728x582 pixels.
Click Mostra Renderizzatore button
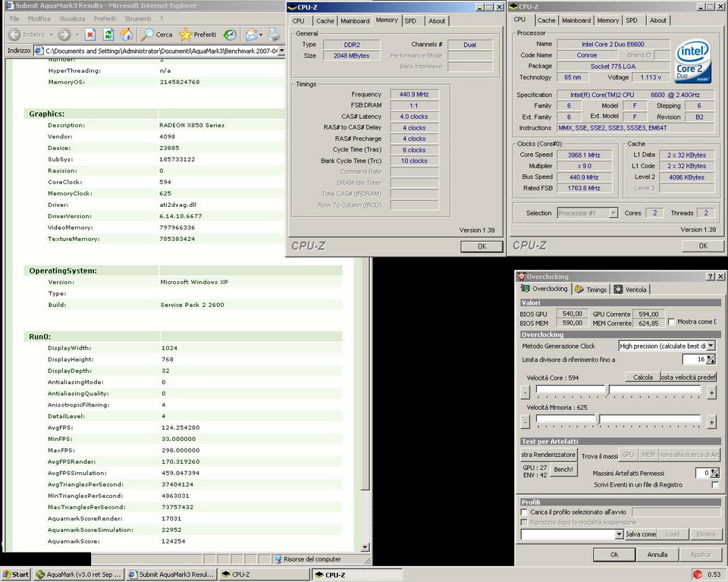coord(548,455)
